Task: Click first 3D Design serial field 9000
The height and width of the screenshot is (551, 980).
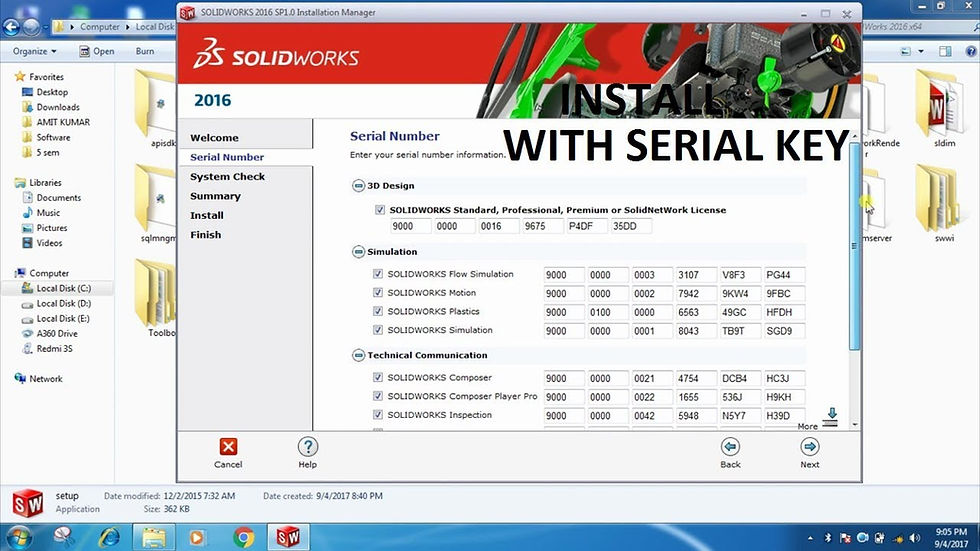Action: click(x=411, y=226)
